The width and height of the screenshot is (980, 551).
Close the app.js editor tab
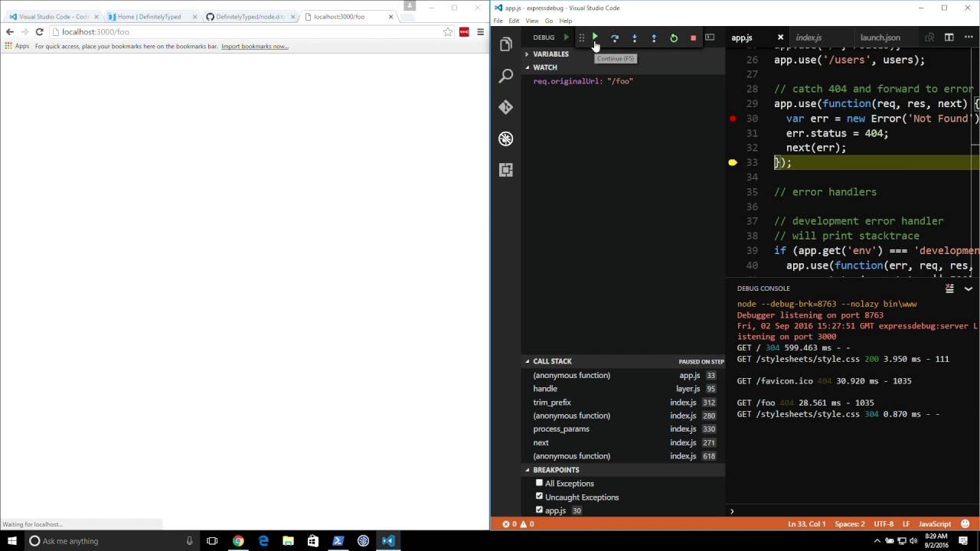pyautogui.click(x=780, y=37)
